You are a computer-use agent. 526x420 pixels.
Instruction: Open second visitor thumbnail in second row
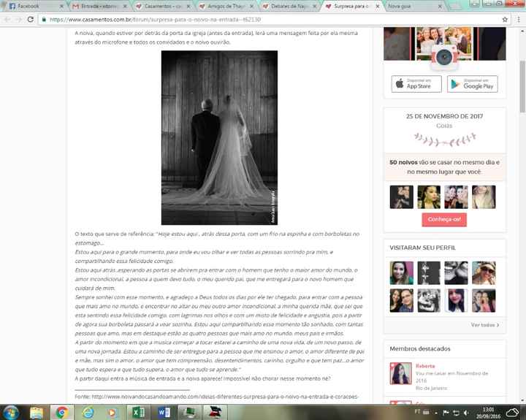pos(429,301)
